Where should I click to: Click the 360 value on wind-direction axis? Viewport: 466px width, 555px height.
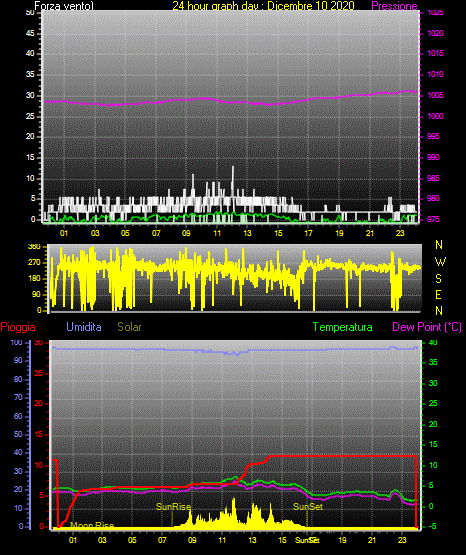coord(34,247)
